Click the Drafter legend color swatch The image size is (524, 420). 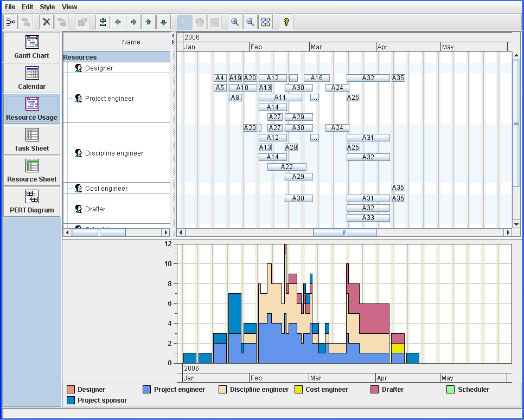374,389
